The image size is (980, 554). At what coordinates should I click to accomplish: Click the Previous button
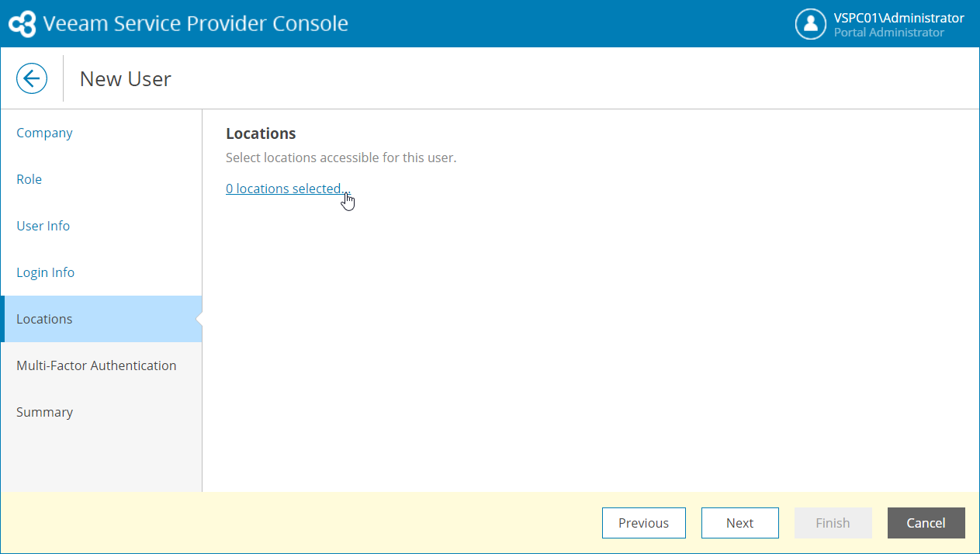tap(644, 523)
